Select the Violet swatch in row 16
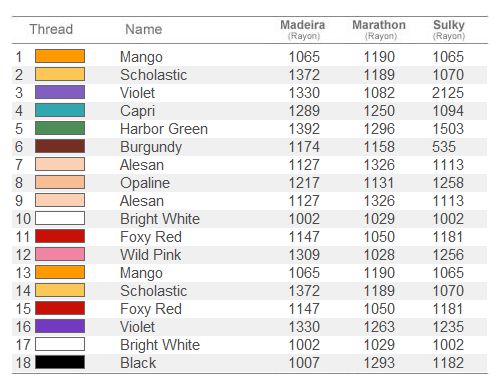This screenshot has width=500, height=384. (60, 326)
